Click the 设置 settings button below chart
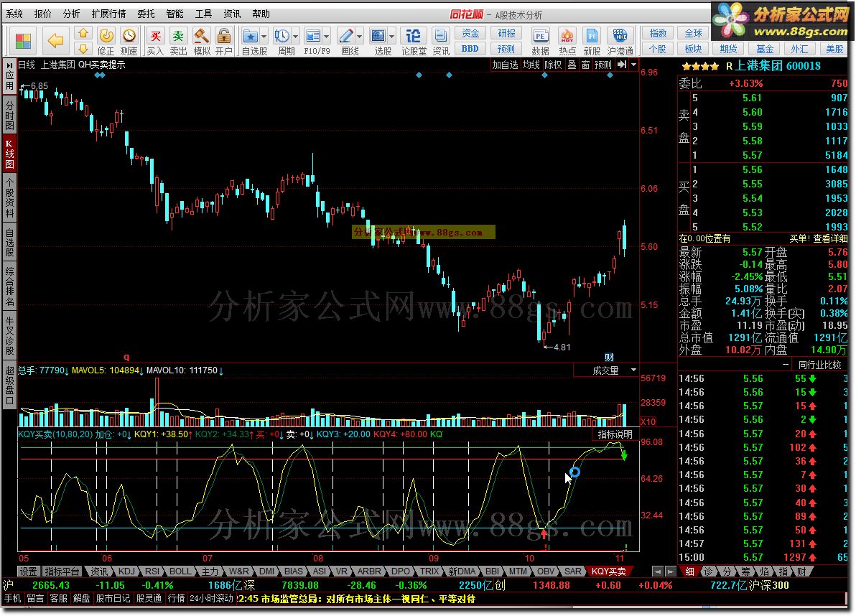856x616 pixels. click(29, 571)
